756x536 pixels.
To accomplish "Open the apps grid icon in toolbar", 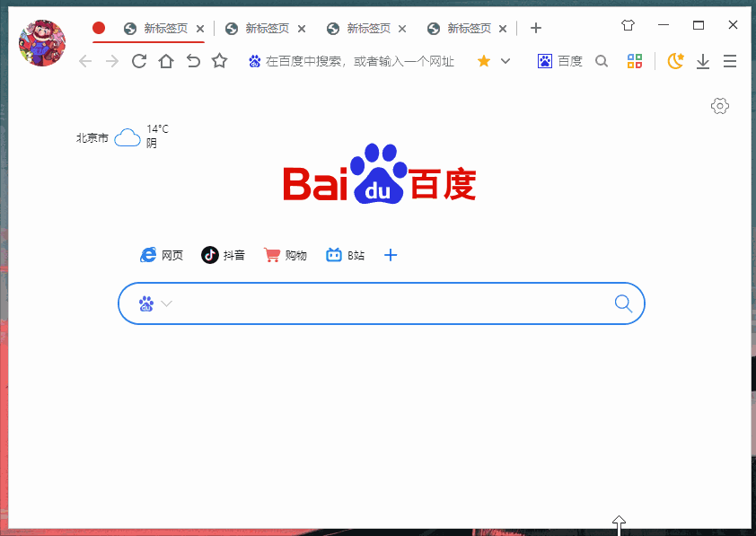I will pyautogui.click(x=635, y=61).
